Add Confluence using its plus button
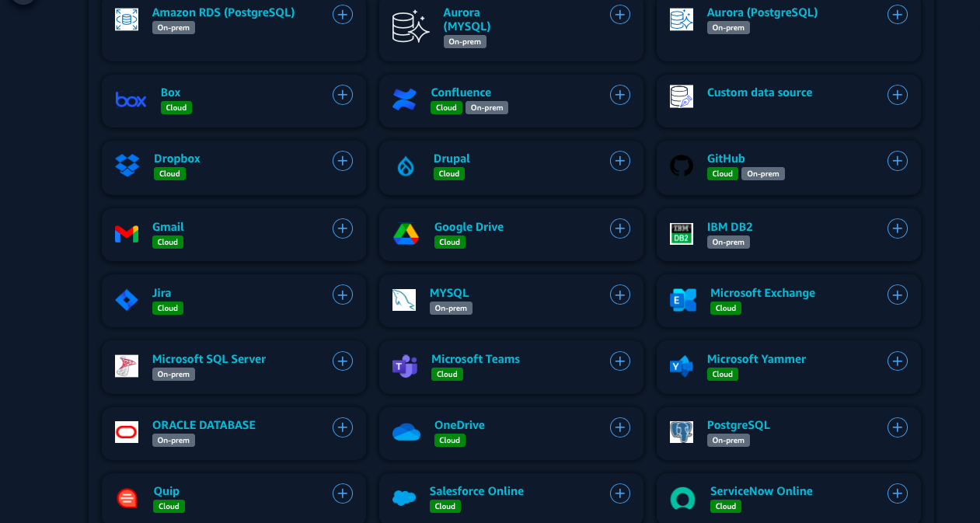The height and width of the screenshot is (523, 980). pos(620,95)
